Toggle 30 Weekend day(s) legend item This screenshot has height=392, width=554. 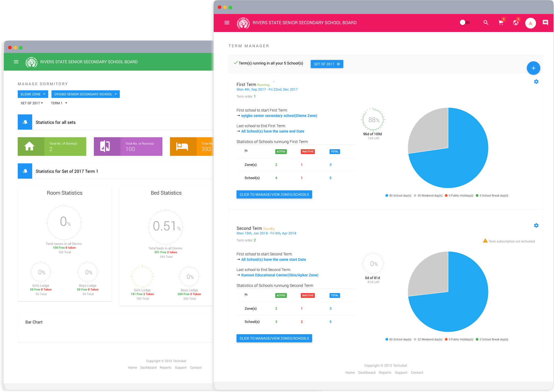coord(428,195)
